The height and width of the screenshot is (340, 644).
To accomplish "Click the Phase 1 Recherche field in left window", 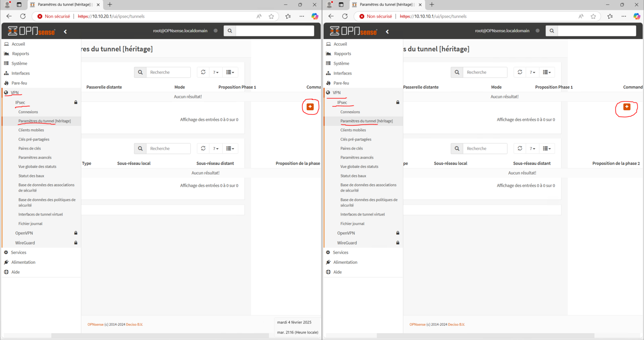I will (x=168, y=72).
